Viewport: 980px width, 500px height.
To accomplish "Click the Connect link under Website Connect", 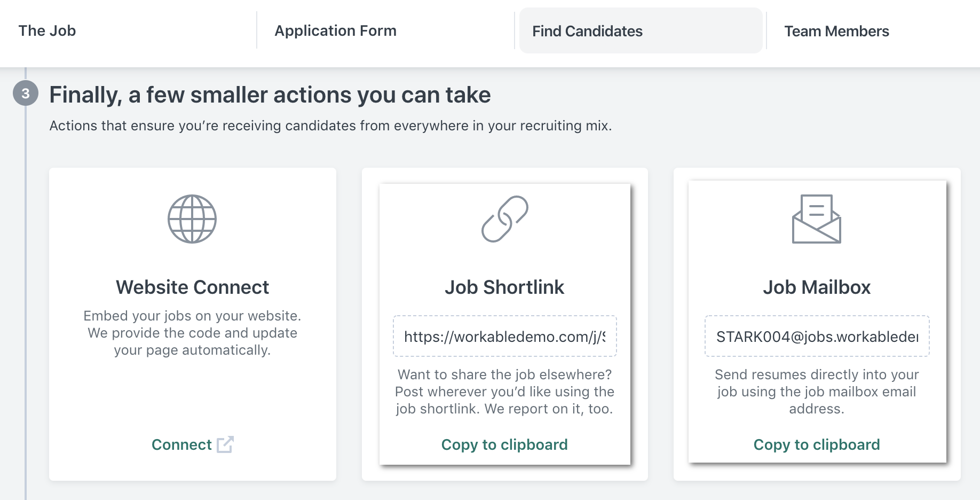I will click(181, 444).
